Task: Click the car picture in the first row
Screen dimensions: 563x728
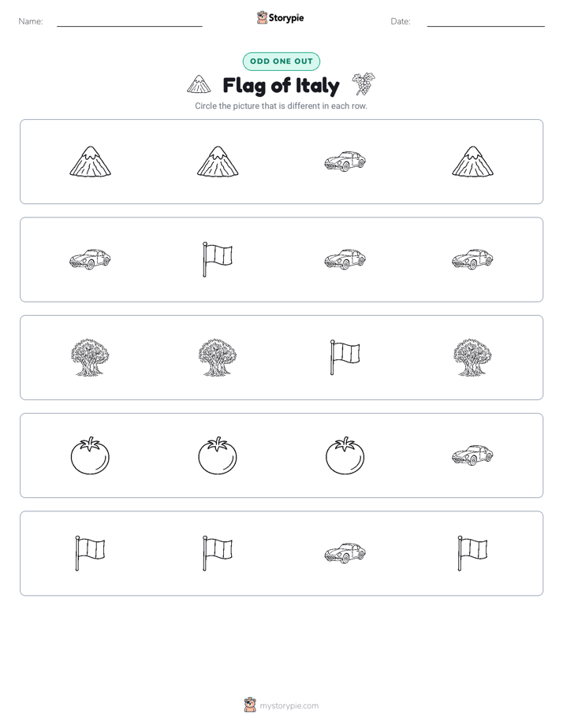Action: [345, 161]
